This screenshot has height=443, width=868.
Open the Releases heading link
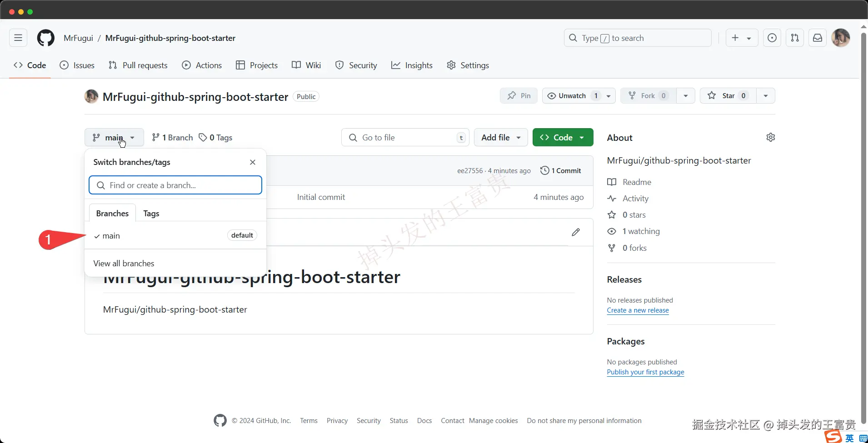(x=624, y=279)
